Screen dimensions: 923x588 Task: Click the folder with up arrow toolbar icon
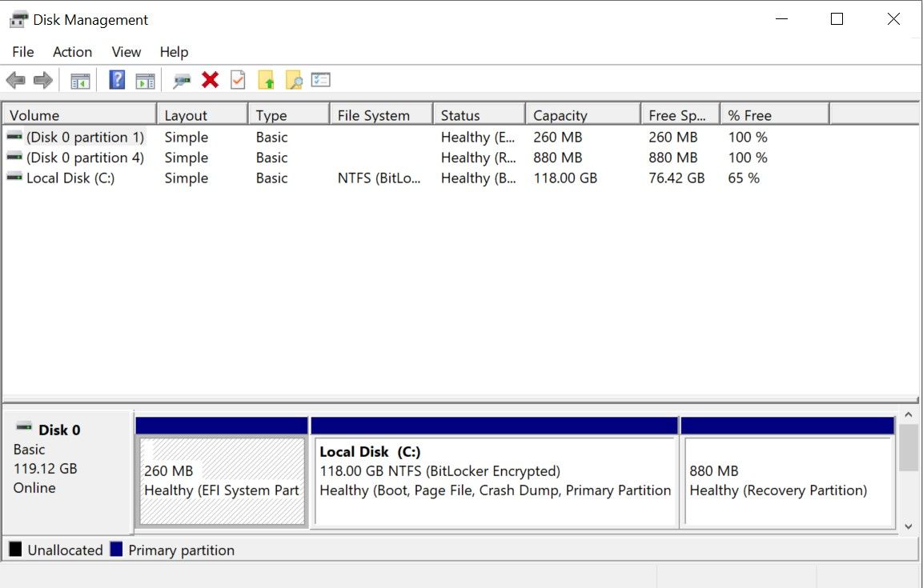click(x=265, y=79)
